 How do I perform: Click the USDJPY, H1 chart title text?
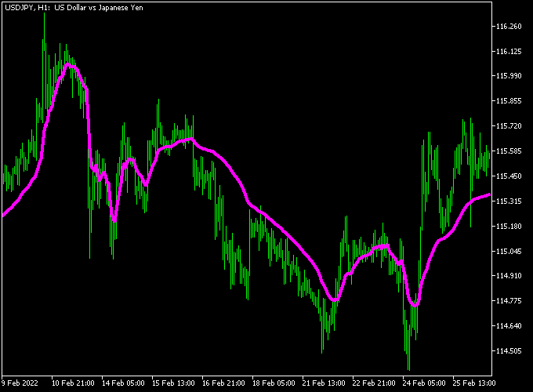(74, 8)
